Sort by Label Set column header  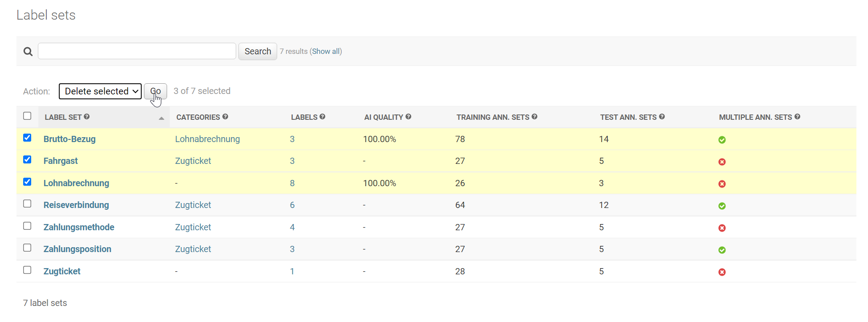point(63,117)
